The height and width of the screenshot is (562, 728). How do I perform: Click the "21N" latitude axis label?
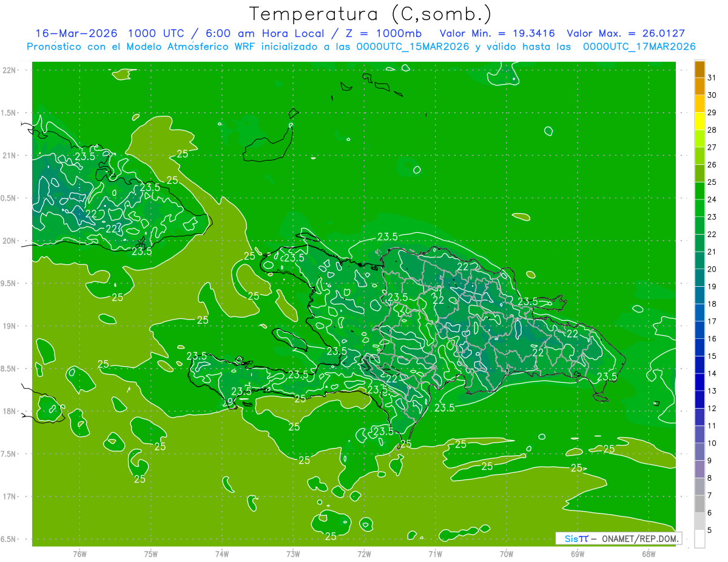tap(10, 156)
